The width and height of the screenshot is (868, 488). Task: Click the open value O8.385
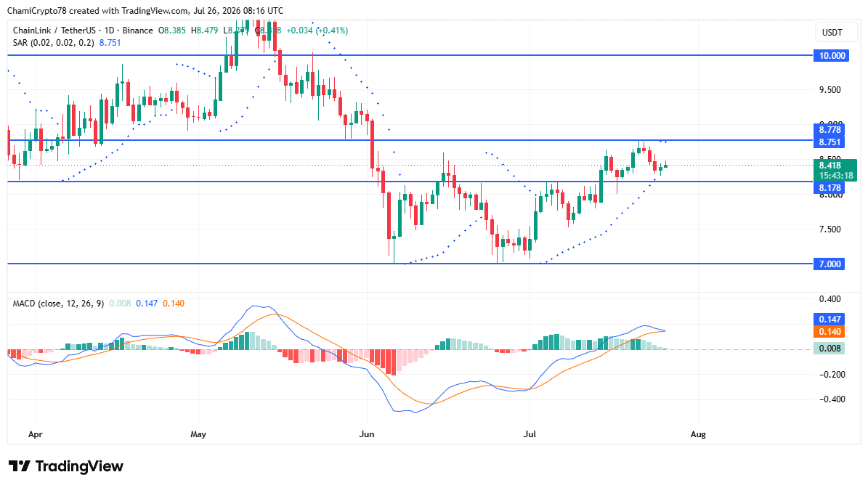(172, 30)
